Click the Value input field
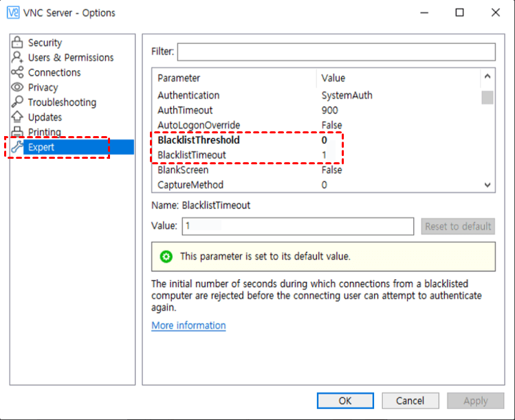The image size is (515, 420). tap(298, 226)
